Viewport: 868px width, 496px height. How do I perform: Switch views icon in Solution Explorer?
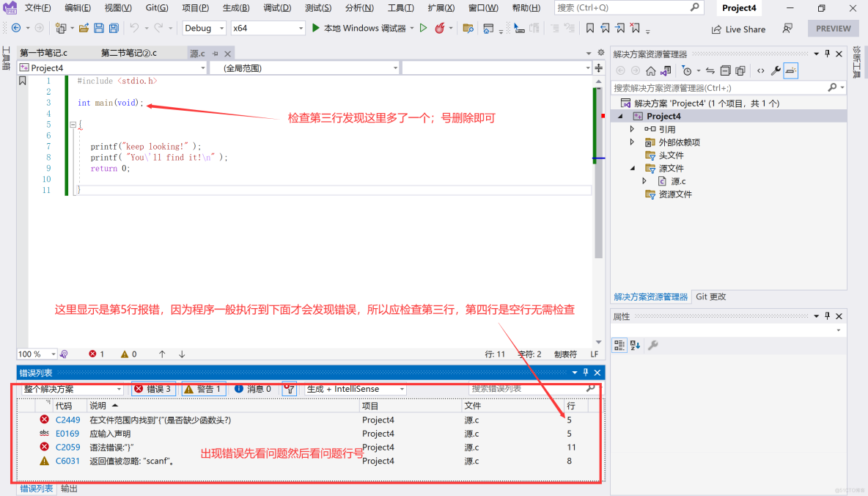tap(666, 70)
